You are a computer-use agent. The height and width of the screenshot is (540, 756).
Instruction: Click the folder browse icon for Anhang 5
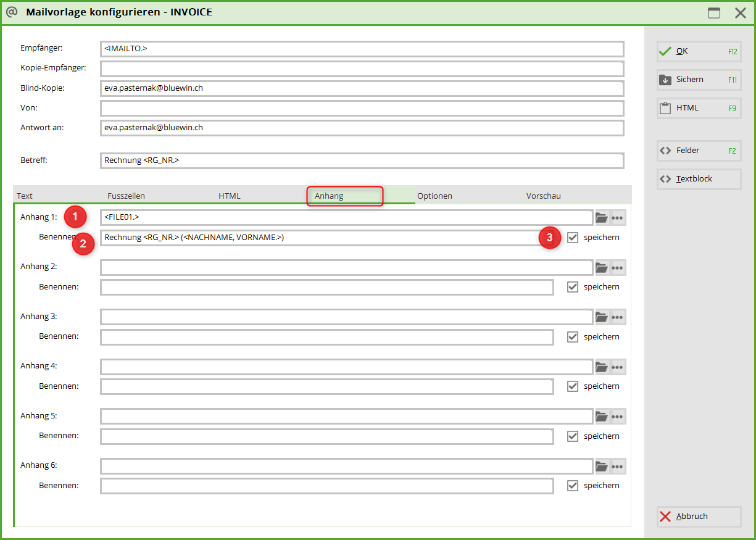(602, 416)
